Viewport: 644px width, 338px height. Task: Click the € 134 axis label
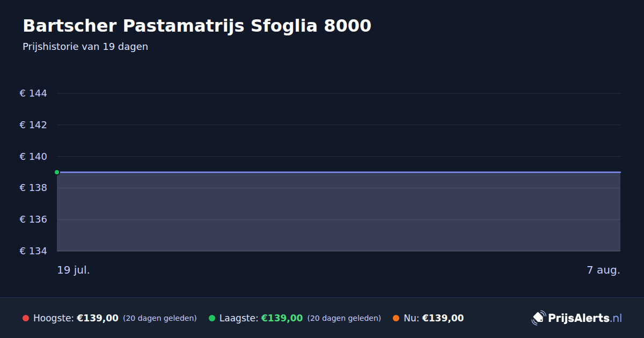(x=33, y=251)
